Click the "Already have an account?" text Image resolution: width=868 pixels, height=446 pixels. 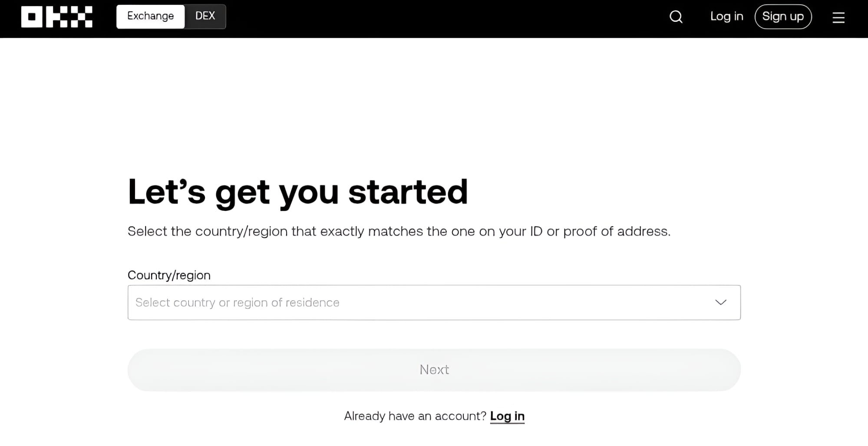[x=415, y=416]
